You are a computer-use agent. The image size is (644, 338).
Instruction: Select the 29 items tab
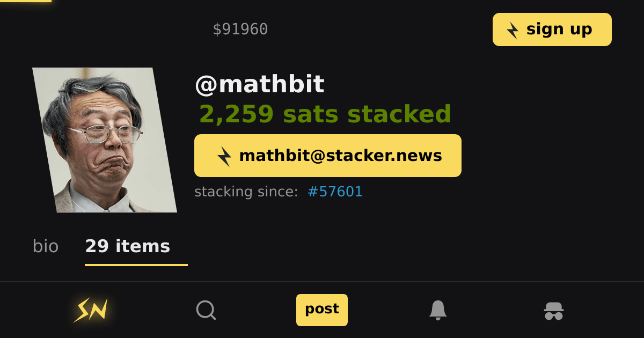128,246
